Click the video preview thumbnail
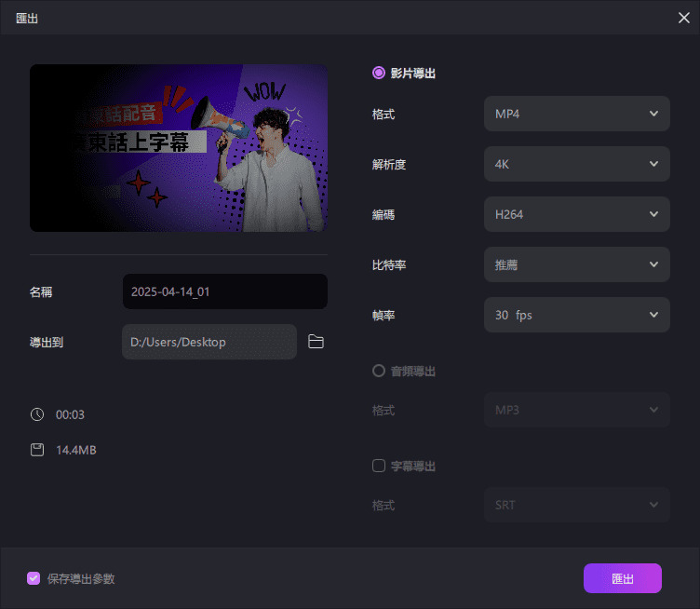Viewport: 700px width, 609px height. click(179, 148)
